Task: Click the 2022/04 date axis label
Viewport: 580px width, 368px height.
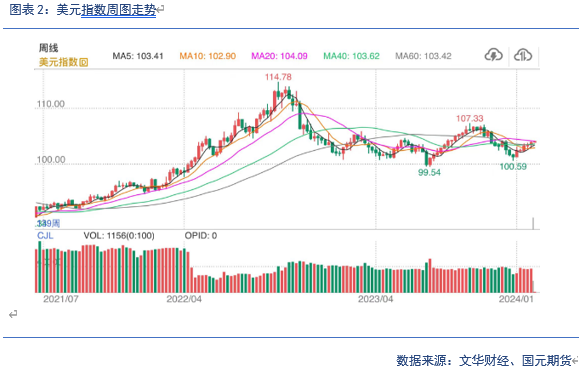Action: (x=184, y=299)
